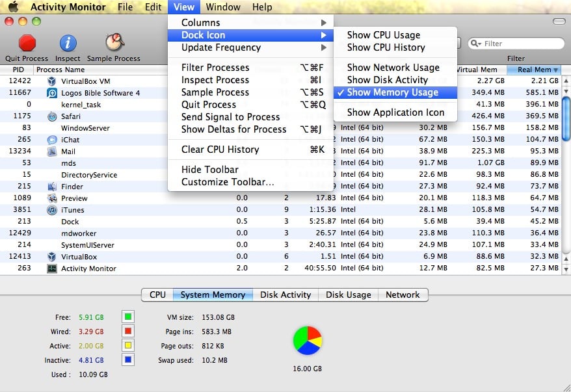Open the Apple menu
This screenshot has height=392, width=571.
[x=13, y=7]
